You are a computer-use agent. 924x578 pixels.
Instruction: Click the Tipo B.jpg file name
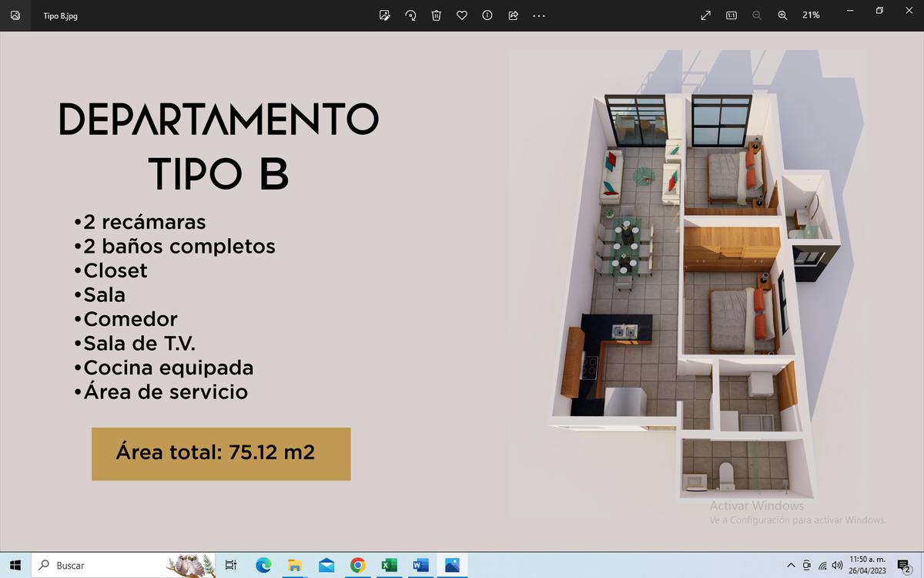[x=60, y=15]
